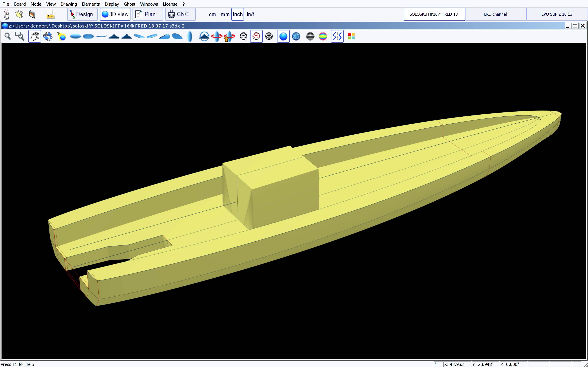The height and width of the screenshot is (367, 588).
Task: Open the Elements menu
Action: pyautogui.click(x=91, y=4)
